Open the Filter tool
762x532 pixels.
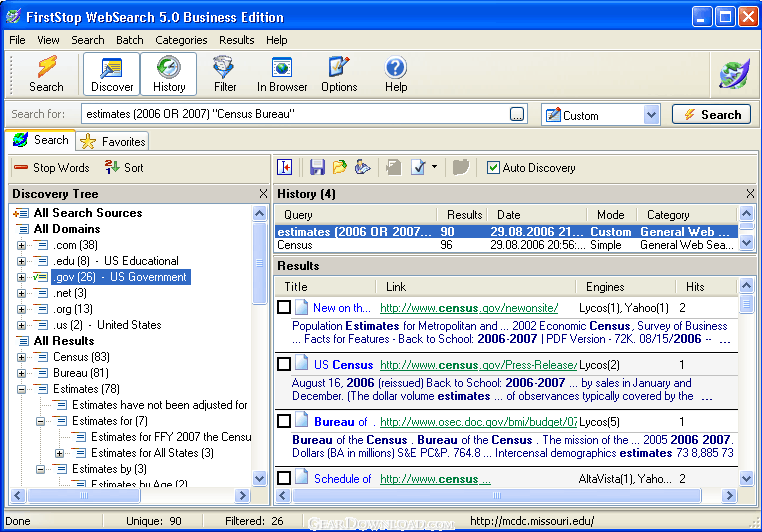coord(225,74)
